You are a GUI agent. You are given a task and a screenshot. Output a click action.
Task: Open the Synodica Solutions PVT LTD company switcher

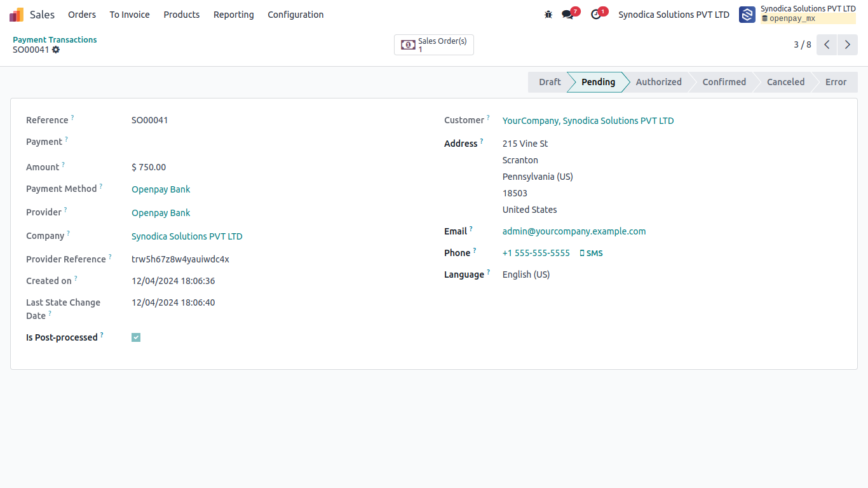click(674, 15)
